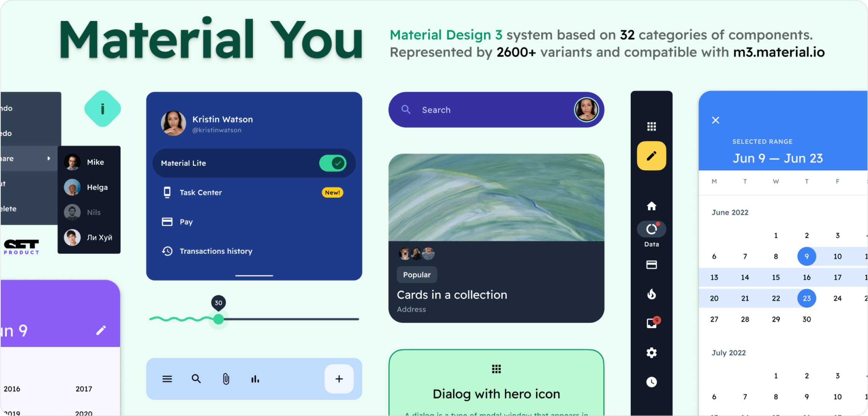The image size is (868, 416).
Task: Click the clock icon at the rail bottom
Action: coord(651,382)
